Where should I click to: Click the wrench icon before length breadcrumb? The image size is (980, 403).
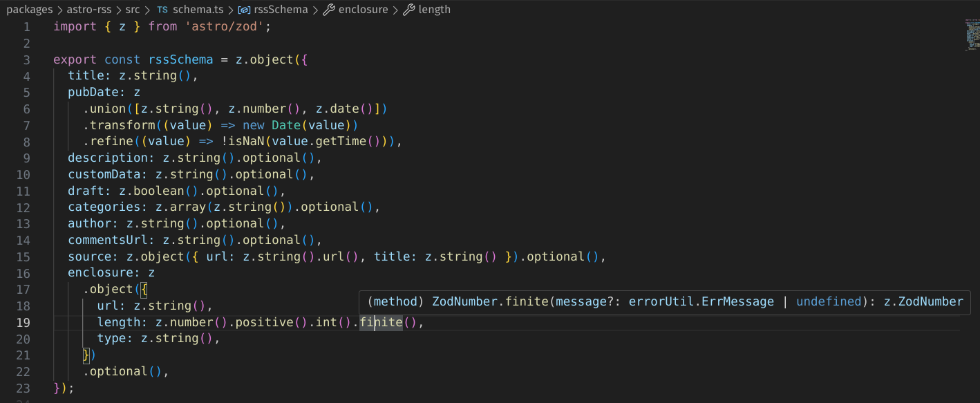tap(408, 9)
